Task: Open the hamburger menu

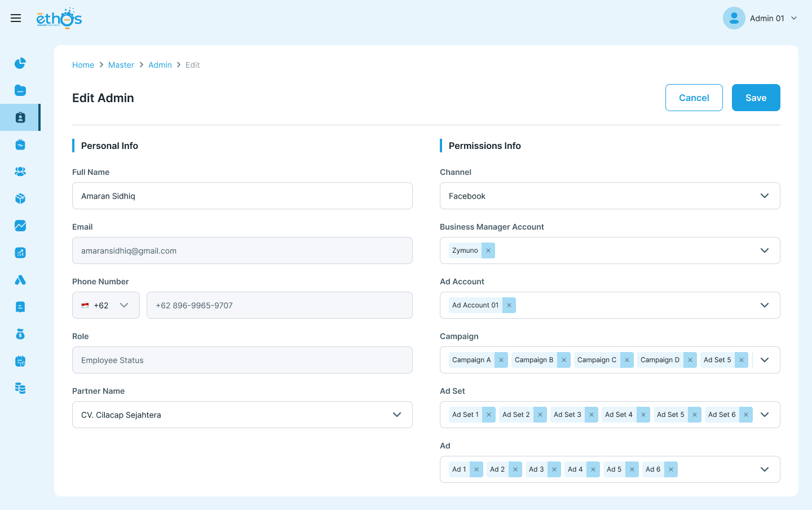Action: click(x=16, y=18)
